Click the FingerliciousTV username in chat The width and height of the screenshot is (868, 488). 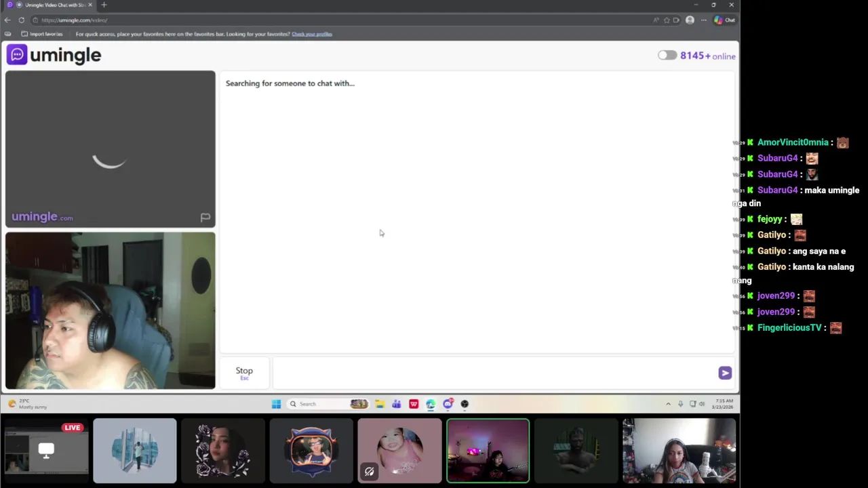(789, 327)
